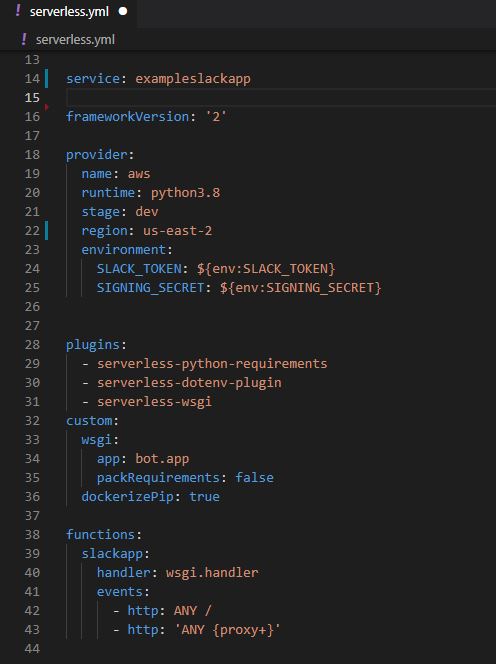The width and height of the screenshot is (496, 664).
Task: Click serverless-dotenv-plugin entry in plugins
Action: (x=189, y=383)
